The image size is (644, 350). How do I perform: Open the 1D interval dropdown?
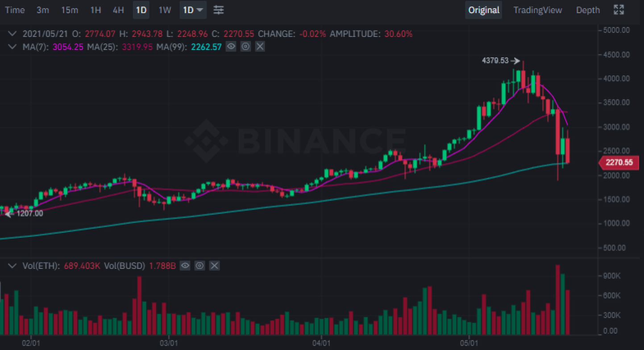(193, 10)
